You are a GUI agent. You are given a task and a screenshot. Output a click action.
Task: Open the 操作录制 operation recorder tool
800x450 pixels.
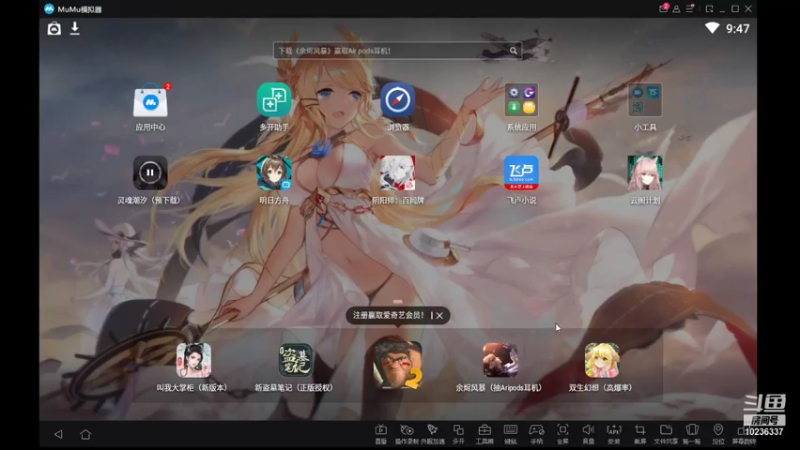pyautogui.click(x=407, y=433)
